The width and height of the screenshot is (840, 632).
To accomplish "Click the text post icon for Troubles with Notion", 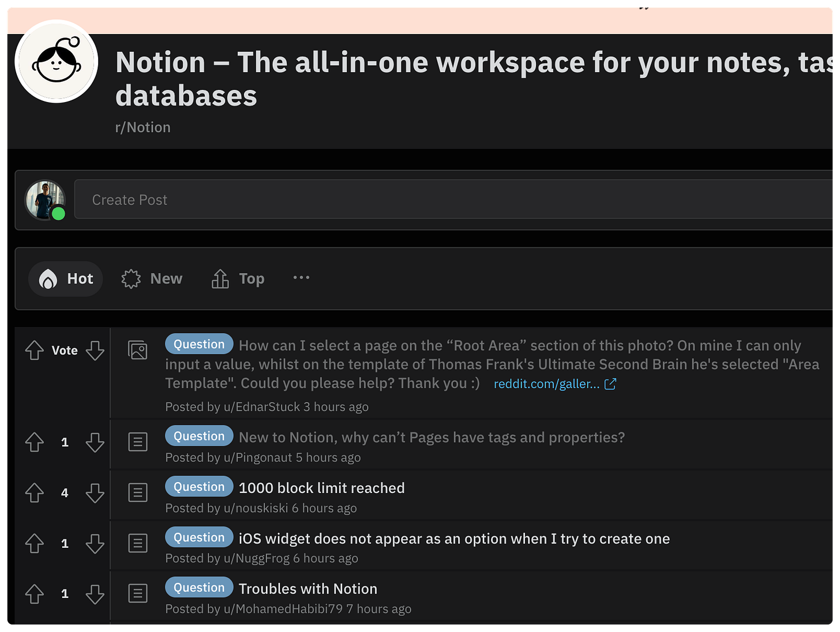I will [x=138, y=593].
